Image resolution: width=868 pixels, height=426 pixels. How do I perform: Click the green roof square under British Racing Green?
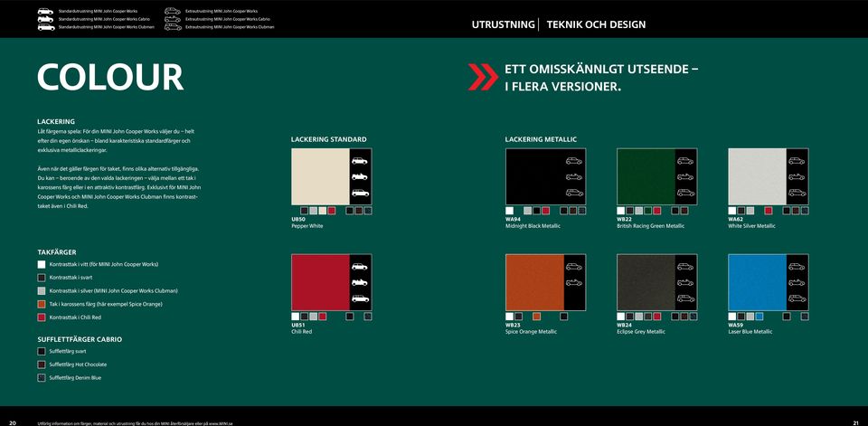tap(647, 211)
